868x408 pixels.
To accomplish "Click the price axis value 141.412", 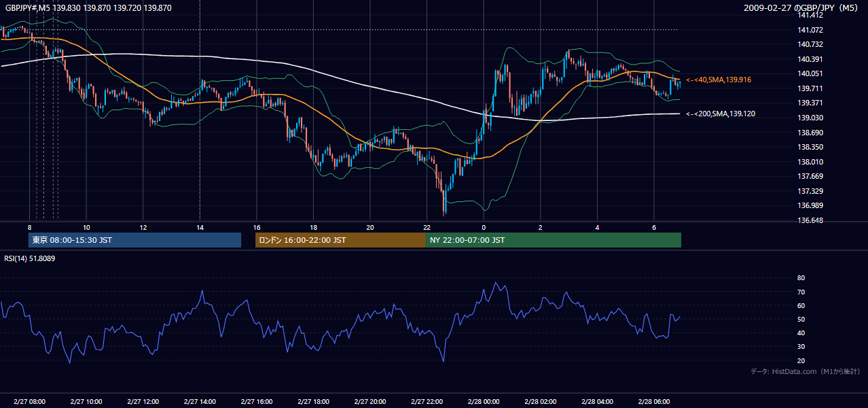I will pos(811,15).
